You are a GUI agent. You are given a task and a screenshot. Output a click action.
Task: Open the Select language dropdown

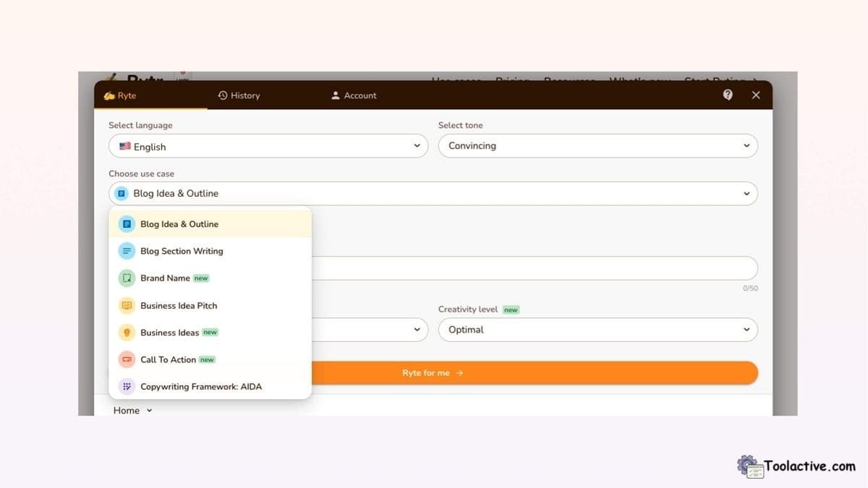268,146
